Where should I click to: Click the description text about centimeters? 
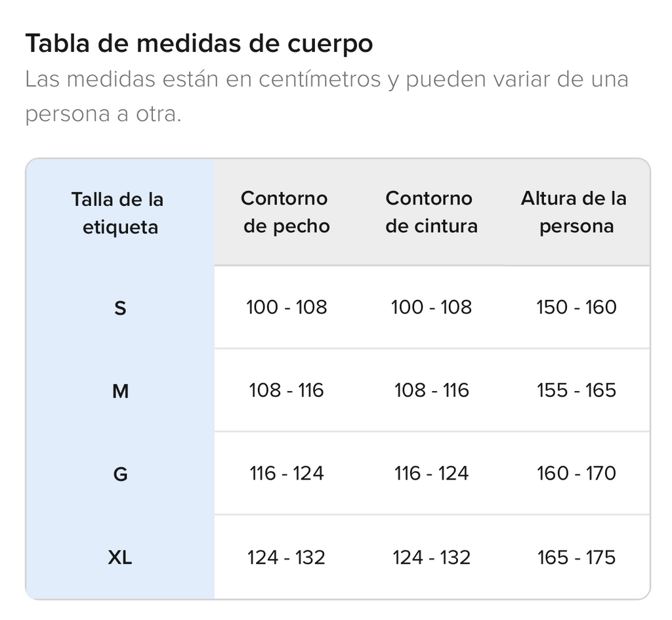[x=326, y=96]
